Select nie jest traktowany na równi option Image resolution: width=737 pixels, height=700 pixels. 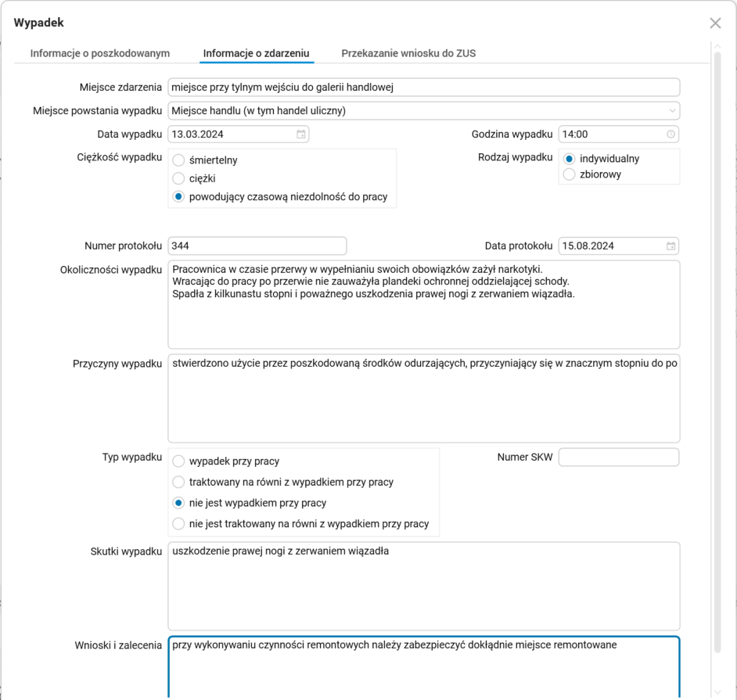pyautogui.click(x=178, y=524)
